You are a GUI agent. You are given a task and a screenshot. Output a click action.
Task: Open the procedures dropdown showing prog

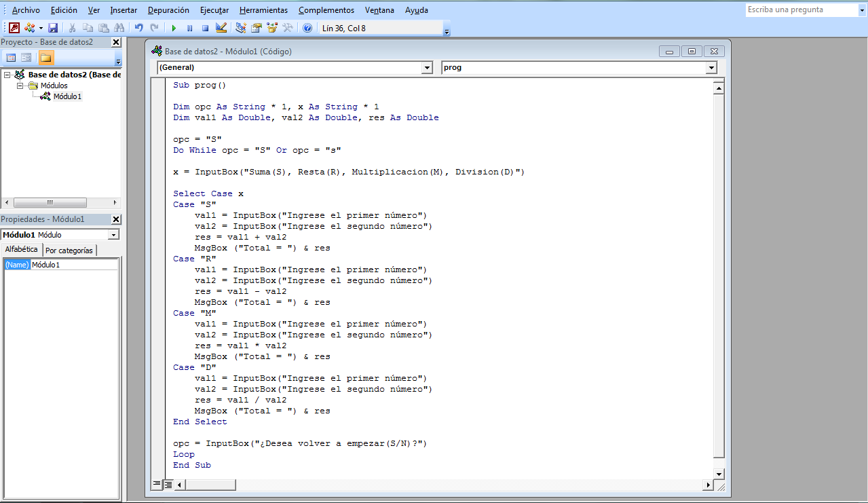point(710,67)
